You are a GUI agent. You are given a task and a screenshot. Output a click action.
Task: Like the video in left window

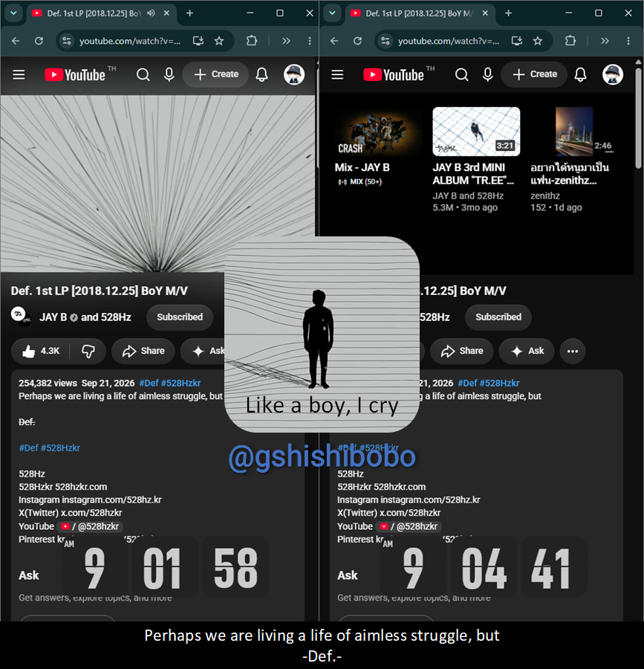pyautogui.click(x=42, y=351)
